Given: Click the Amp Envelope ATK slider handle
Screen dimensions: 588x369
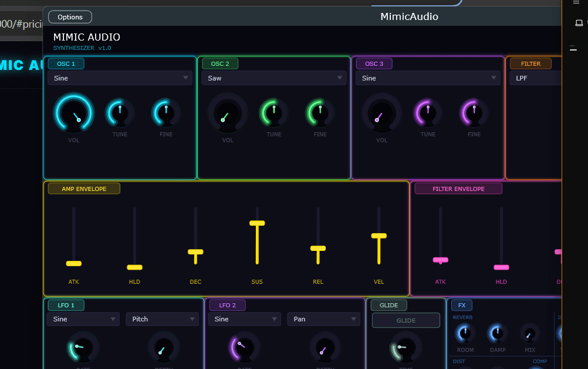Looking at the screenshot, I should 74,263.
